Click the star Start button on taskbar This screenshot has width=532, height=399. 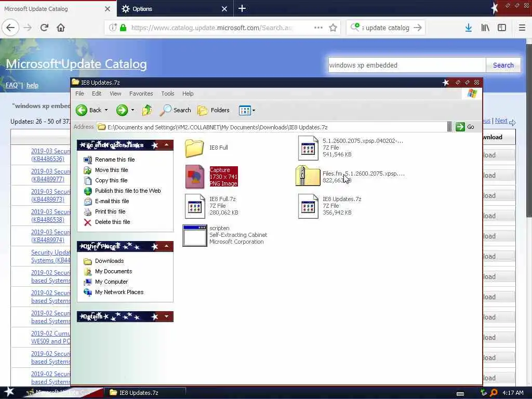click(x=9, y=392)
